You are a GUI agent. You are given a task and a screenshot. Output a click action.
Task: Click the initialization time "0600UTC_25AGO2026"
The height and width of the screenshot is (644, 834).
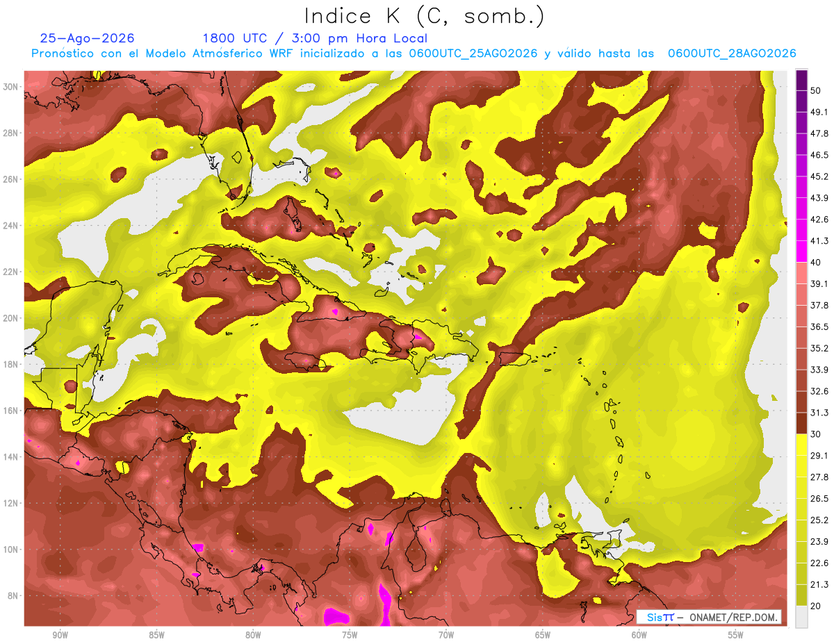(473, 53)
